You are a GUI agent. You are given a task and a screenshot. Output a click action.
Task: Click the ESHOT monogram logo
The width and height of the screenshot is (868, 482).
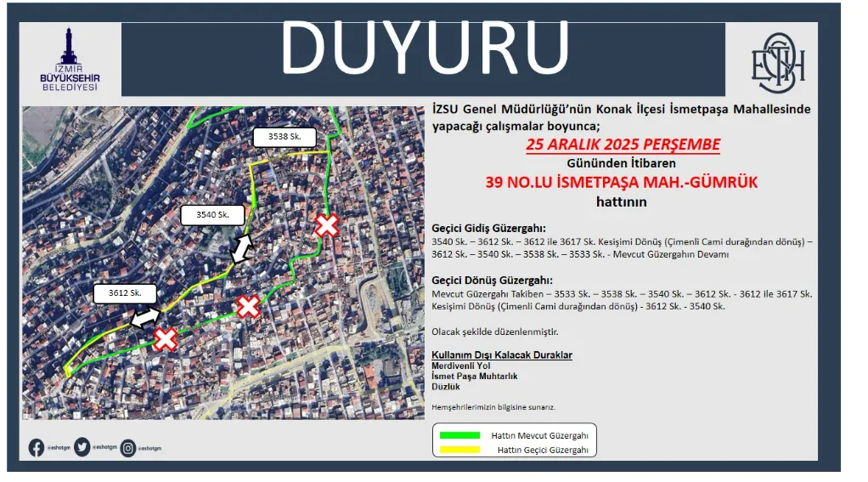(x=778, y=63)
